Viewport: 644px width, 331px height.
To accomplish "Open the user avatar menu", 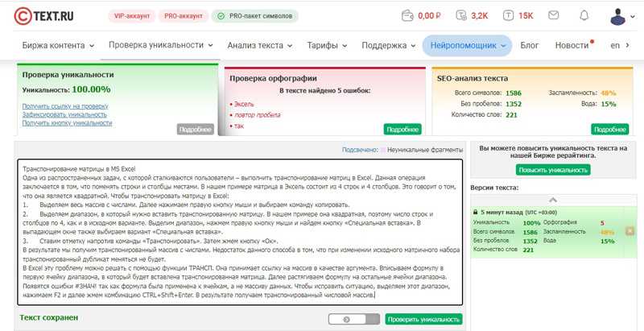I will click(x=617, y=16).
